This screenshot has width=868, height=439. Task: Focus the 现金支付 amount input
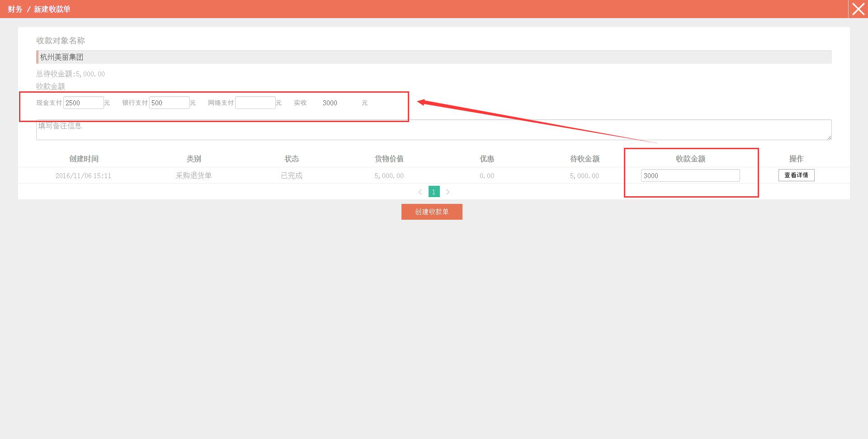point(83,103)
